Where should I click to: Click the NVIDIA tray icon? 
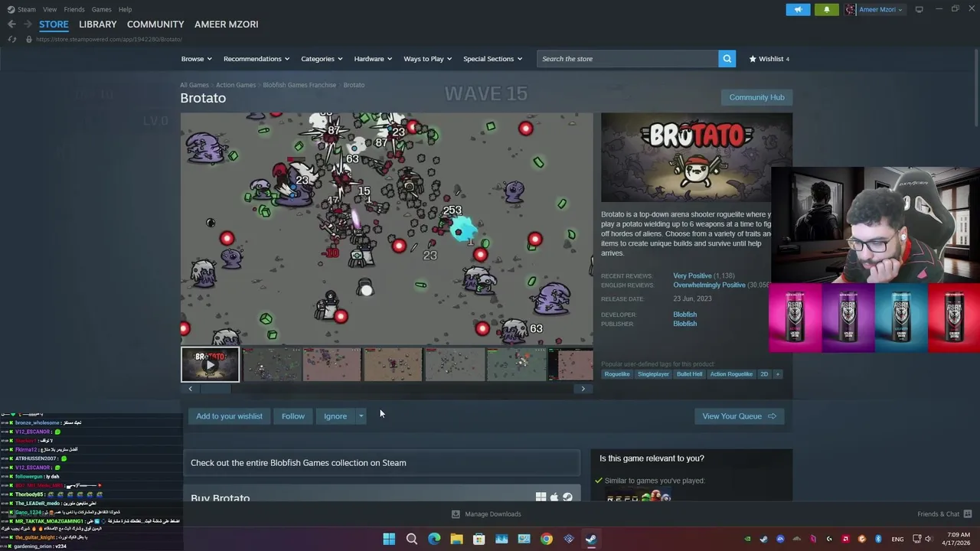tap(747, 539)
